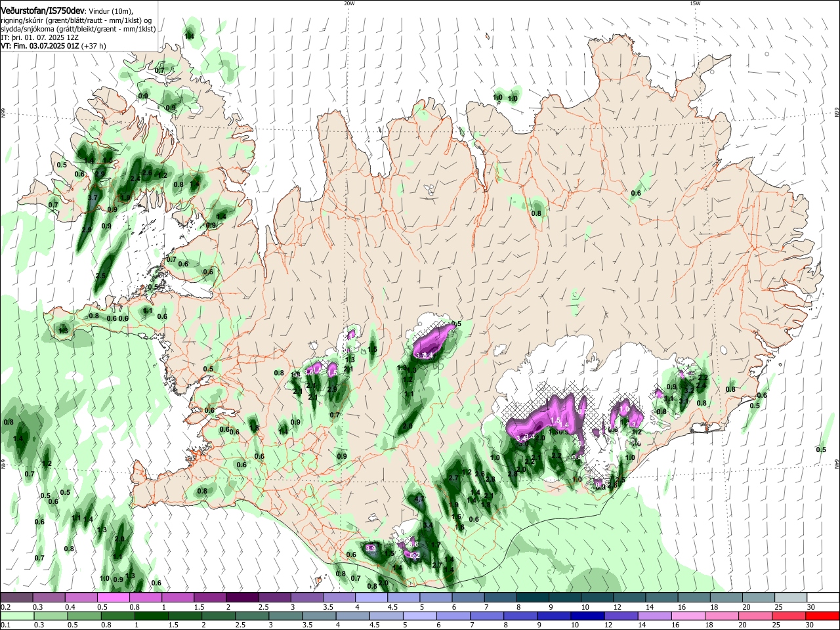Click the 'Veðurstofan/IS750dev' title text
Viewport: 840px width, 630px height.
(42, 11)
